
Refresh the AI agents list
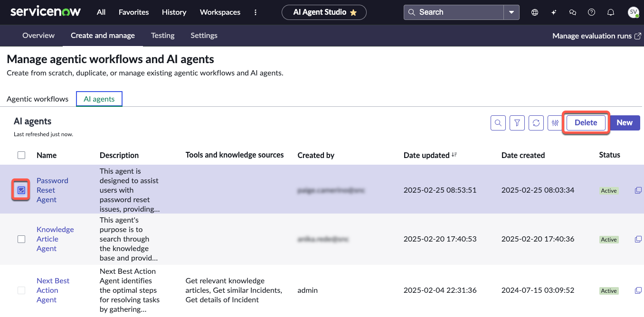536,123
